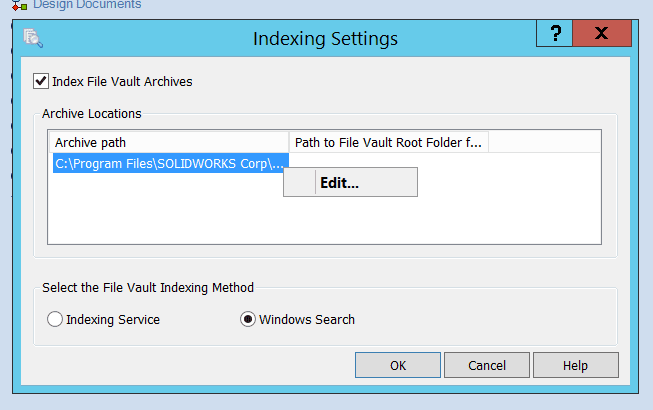Click the Indexing Settings title bar
Viewport: 653px width, 410px height.
coord(325,38)
